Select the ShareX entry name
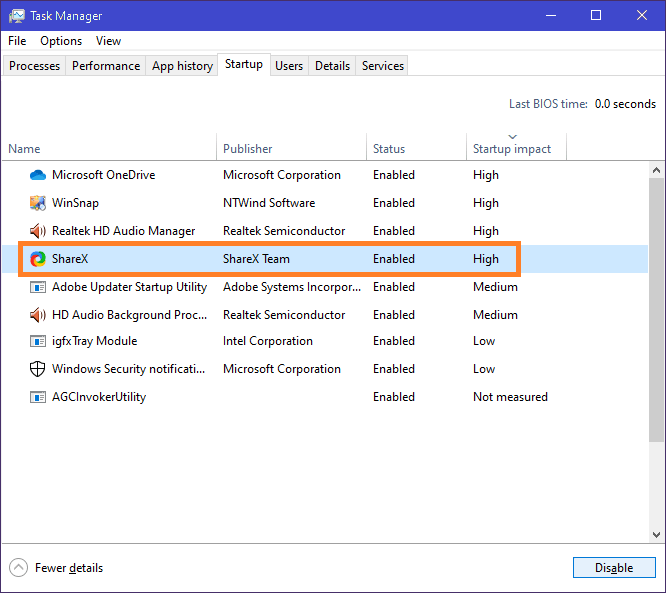666x593 pixels. pyautogui.click(x=70, y=259)
